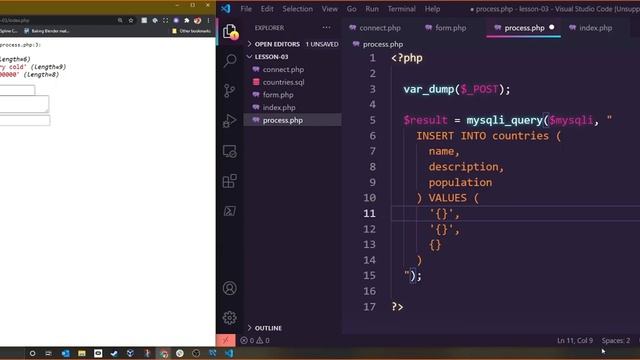Click Spaces: 2 indentation in status bar
The height and width of the screenshot is (360, 640).
616,340
